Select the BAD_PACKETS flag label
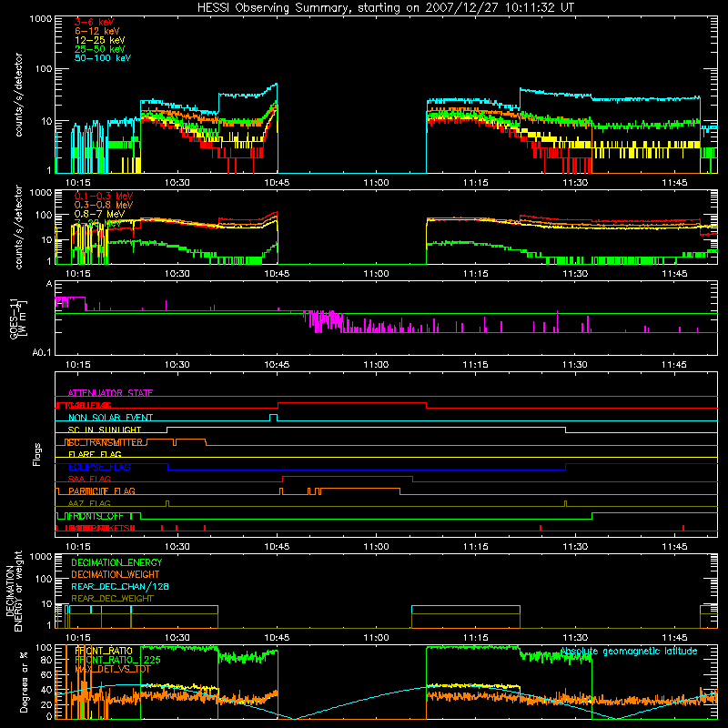 pyautogui.click(x=99, y=528)
